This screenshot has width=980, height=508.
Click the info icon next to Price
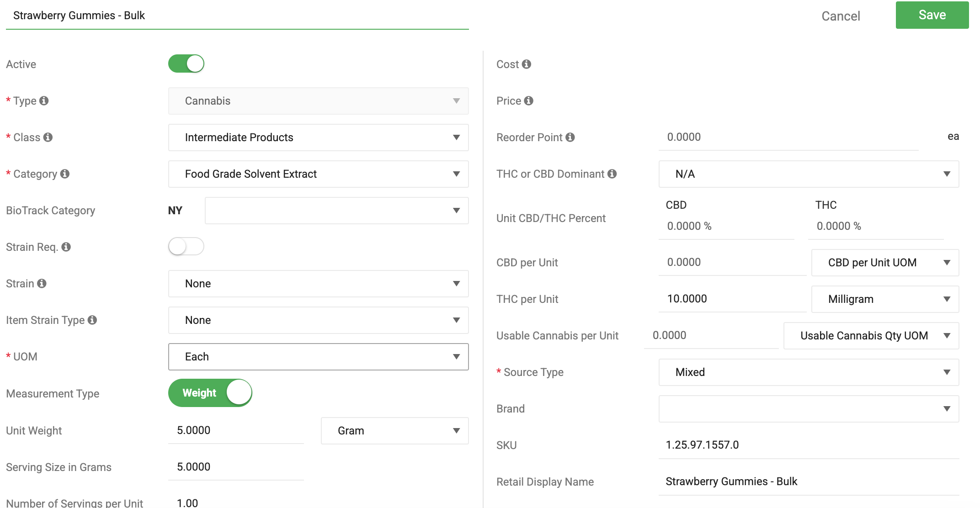click(529, 101)
